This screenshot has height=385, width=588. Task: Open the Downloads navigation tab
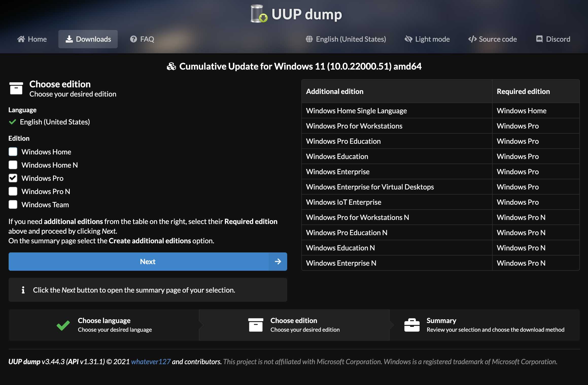click(88, 39)
